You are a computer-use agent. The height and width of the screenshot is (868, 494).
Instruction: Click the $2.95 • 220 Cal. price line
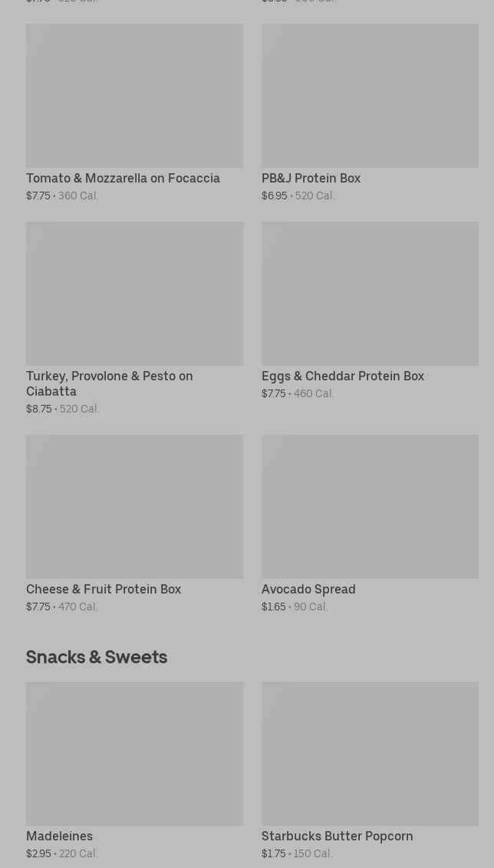click(x=62, y=854)
